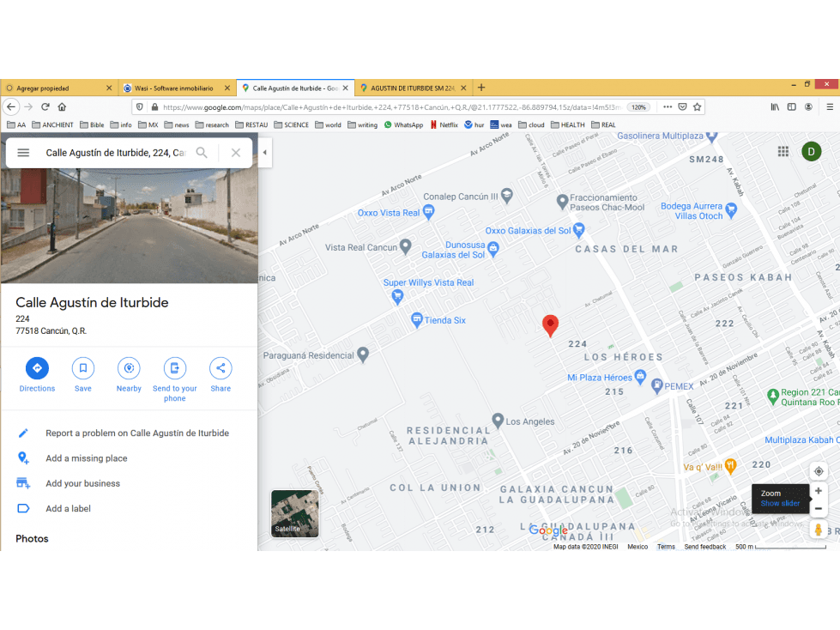Switch to AGUSTIN DE ITURBIDE SM 224 tab
This screenshot has width=840, height=630.
pyautogui.click(x=413, y=88)
